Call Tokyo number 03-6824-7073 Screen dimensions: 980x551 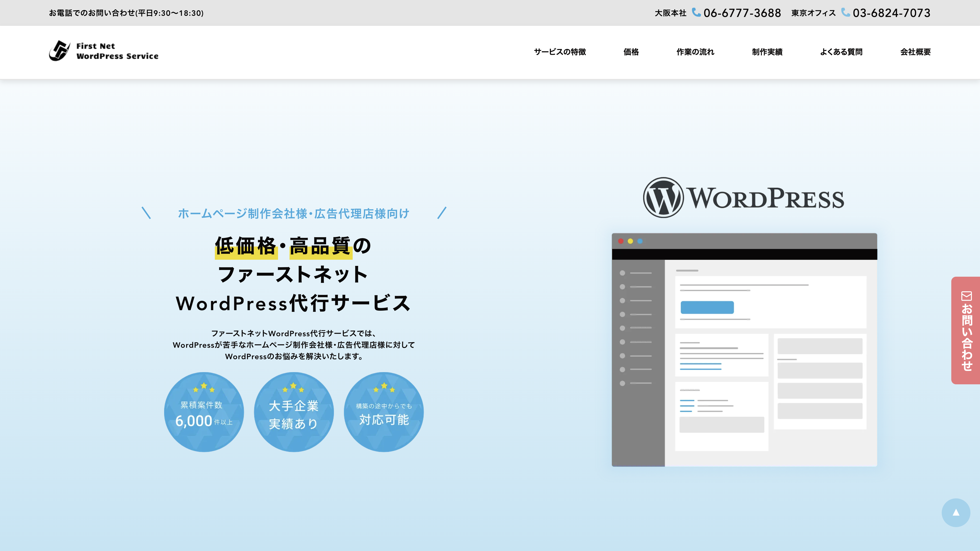pos(891,13)
